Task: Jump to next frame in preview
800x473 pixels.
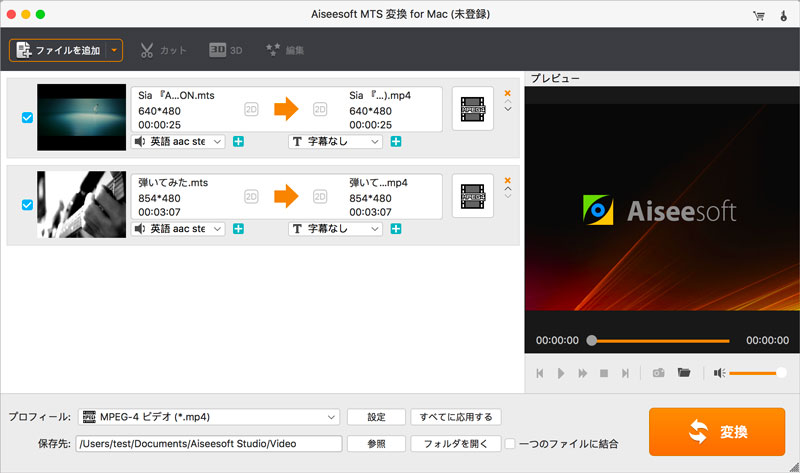Action: tap(626, 373)
